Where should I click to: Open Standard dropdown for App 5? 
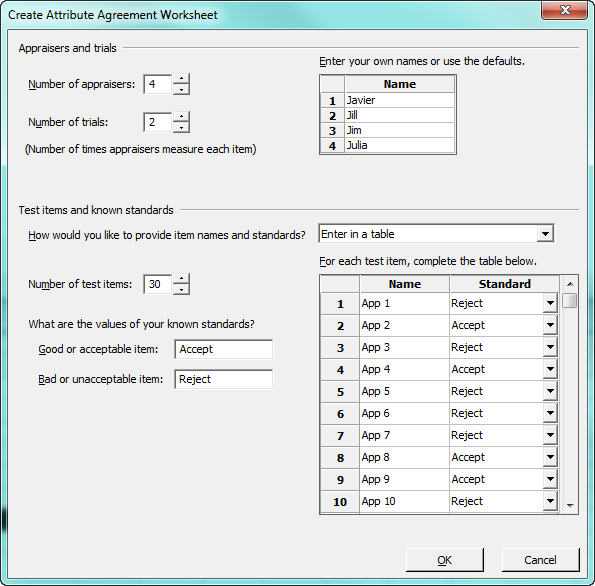point(550,391)
